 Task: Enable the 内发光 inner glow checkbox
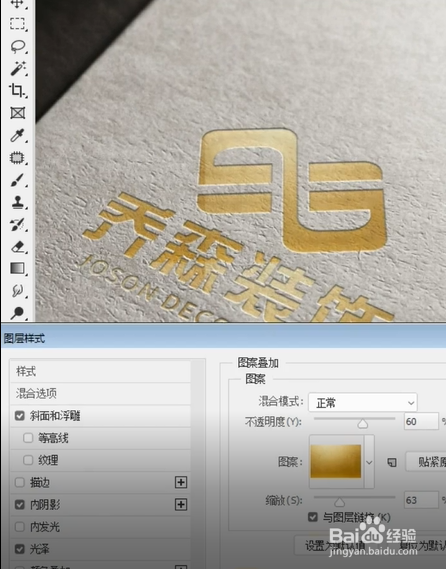[20, 527]
